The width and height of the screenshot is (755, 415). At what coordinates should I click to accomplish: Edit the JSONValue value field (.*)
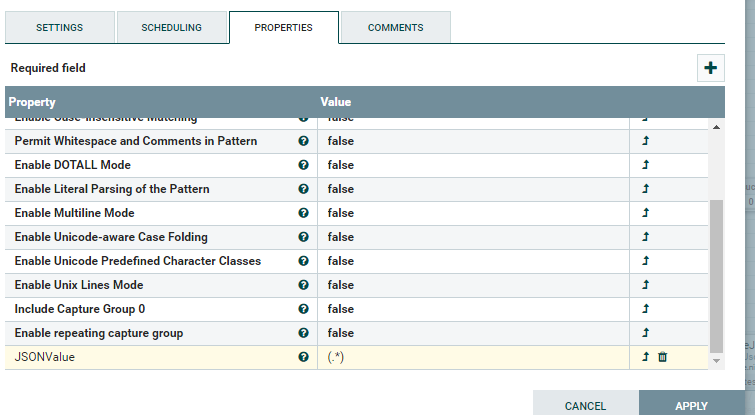472,357
